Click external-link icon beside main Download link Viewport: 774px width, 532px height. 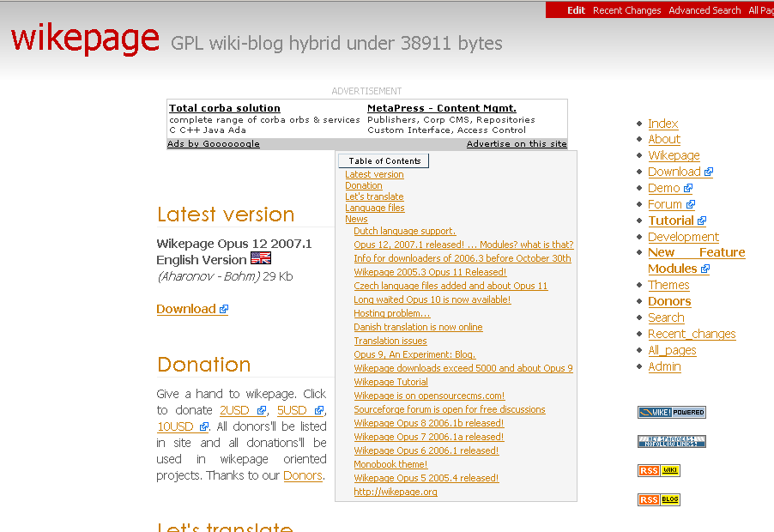[224, 310]
